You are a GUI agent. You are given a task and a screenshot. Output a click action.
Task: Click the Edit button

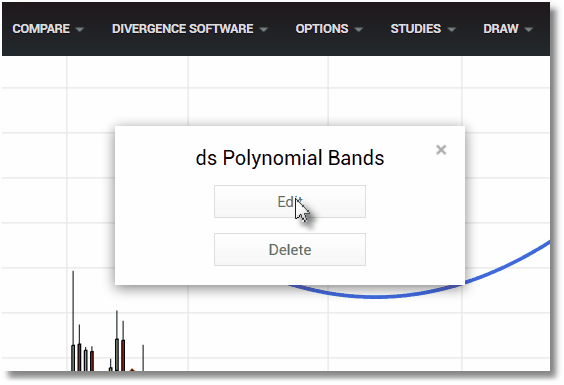point(290,201)
